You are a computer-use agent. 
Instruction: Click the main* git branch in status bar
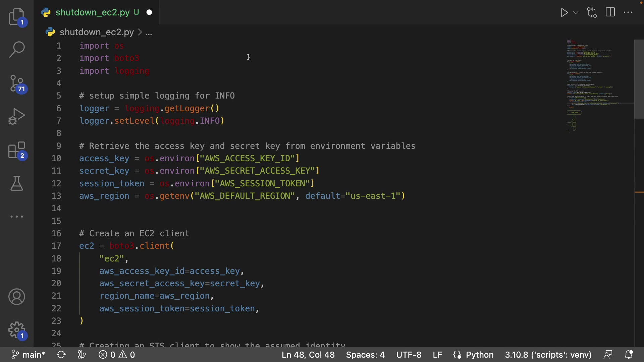pos(28,355)
